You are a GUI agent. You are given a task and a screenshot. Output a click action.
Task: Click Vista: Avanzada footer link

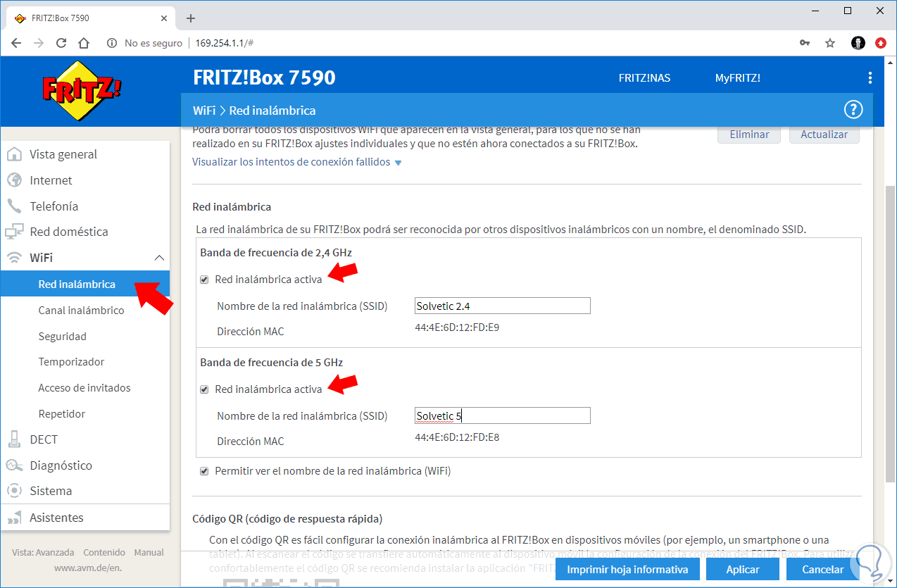42,553
